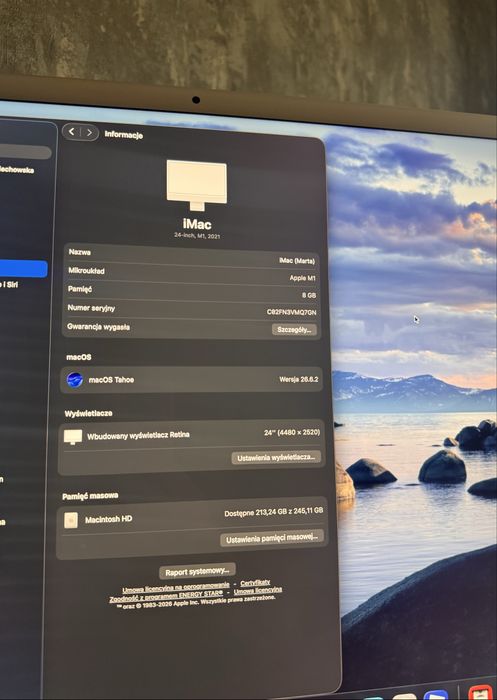Click the 8 GB memory value
Image resolution: width=497 pixels, height=700 pixels.
(x=309, y=295)
